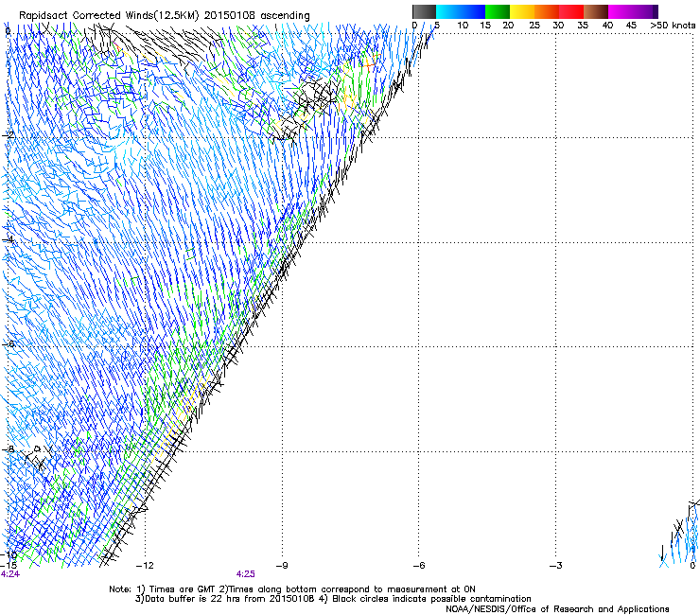Click the longitude axis label '-9'
The width and height of the screenshot is (700, 615).
point(282,566)
